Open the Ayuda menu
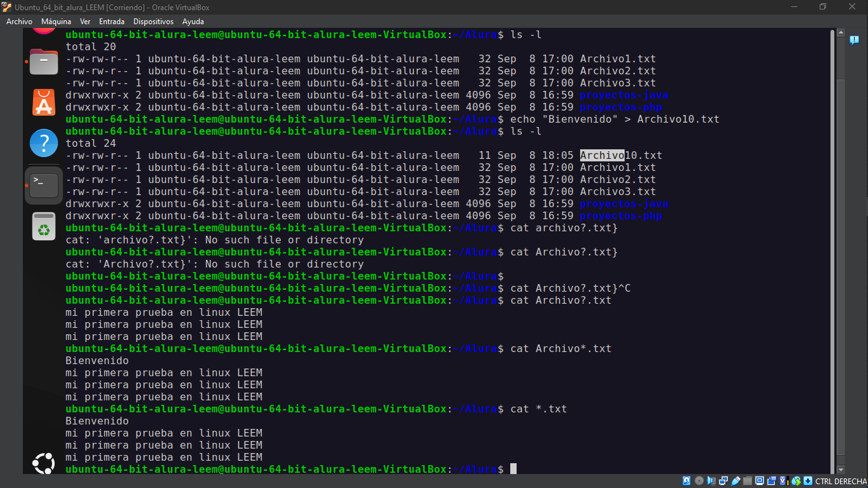868x488 pixels. point(193,22)
